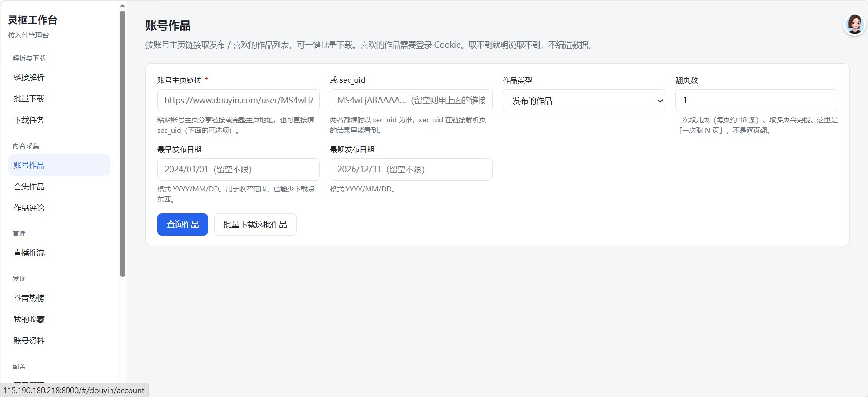Click the 发现 section label
Viewport: 868px width, 397px height.
coord(19,279)
